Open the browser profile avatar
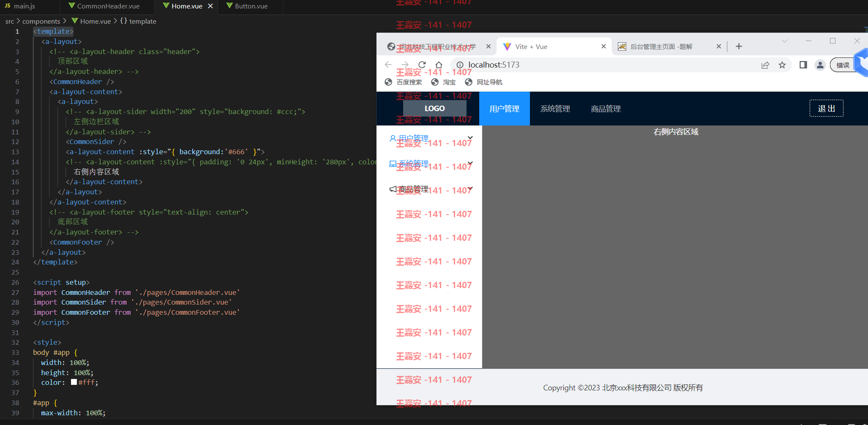 (x=820, y=65)
